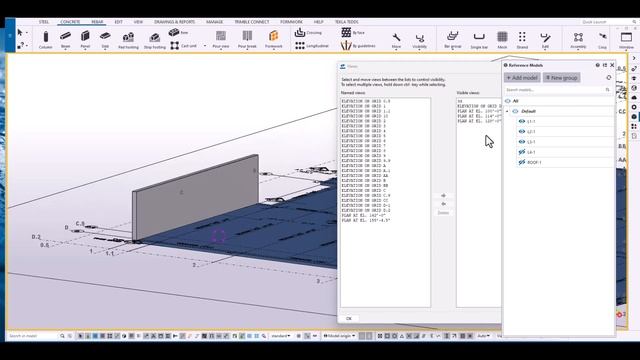Toggle visibility of All reference models
Viewport: 640px width, 360px height.
pos(508,101)
